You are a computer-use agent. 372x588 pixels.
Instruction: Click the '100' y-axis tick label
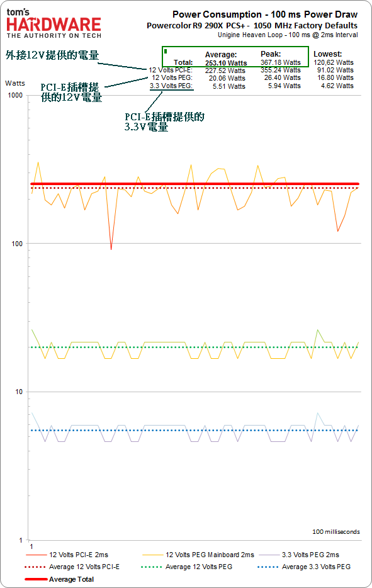tap(17, 244)
